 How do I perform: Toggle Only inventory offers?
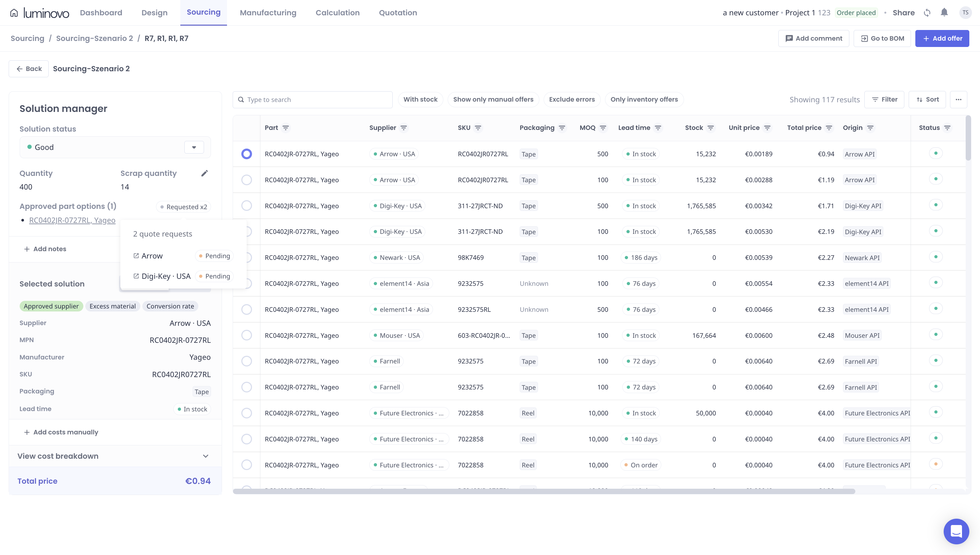[x=644, y=100]
